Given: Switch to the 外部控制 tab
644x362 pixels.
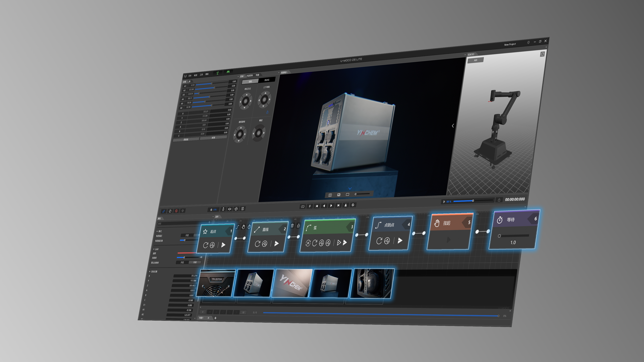Looking at the screenshot, I should pyautogui.click(x=250, y=75).
